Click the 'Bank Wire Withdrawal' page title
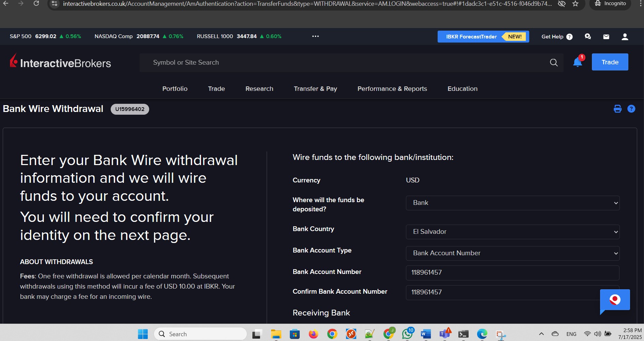Image resolution: width=644 pixels, height=341 pixels. 53,109
